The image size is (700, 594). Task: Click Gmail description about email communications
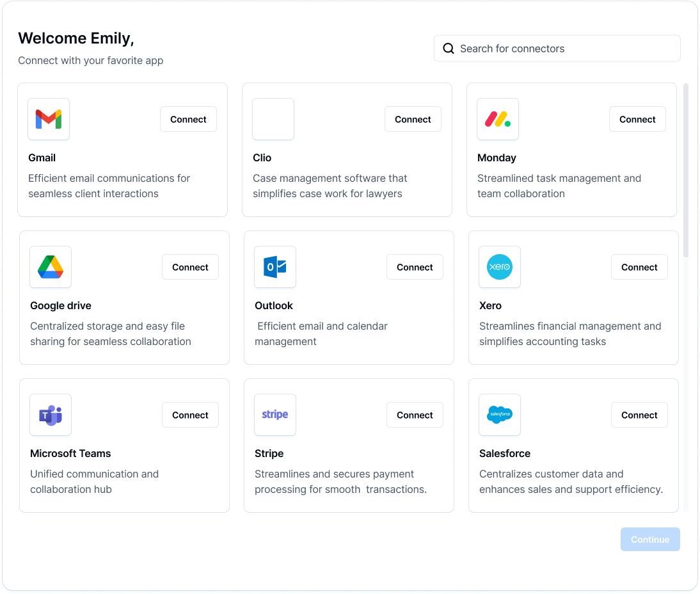coord(109,186)
